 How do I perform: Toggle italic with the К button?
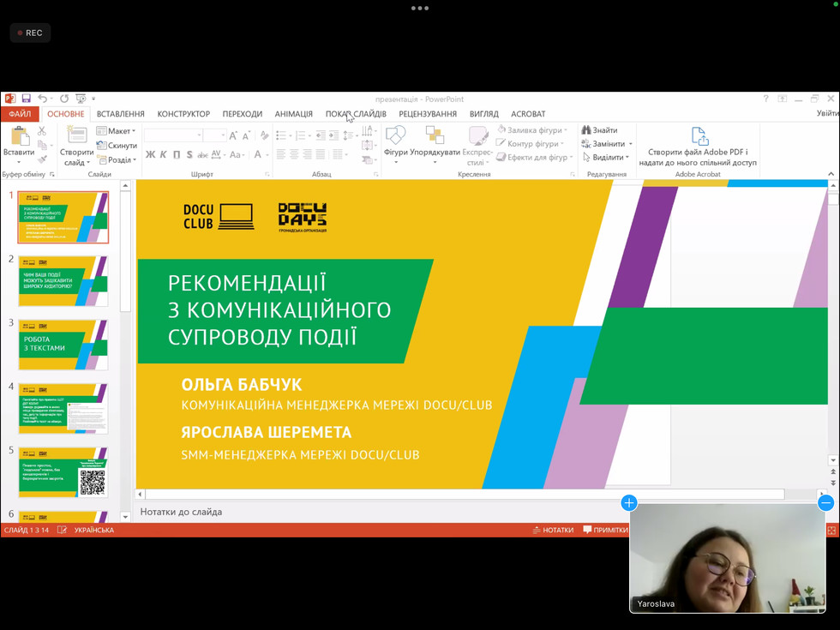click(x=164, y=155)
